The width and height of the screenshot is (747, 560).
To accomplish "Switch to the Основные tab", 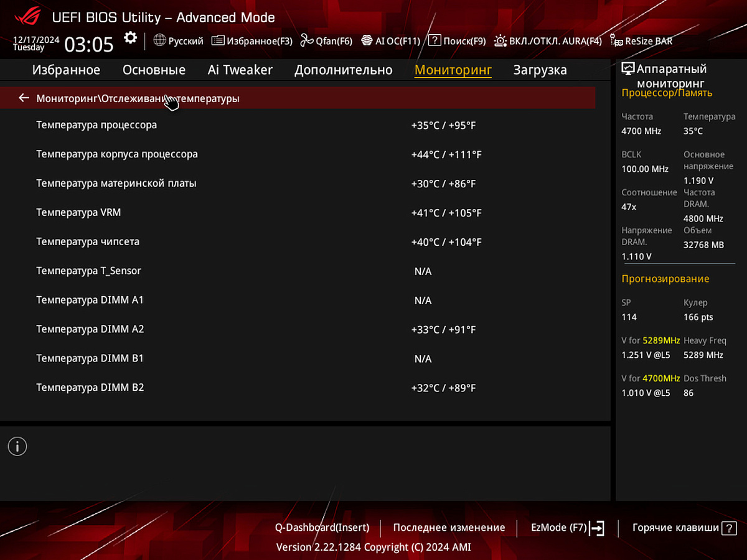I will coord(154,70).
